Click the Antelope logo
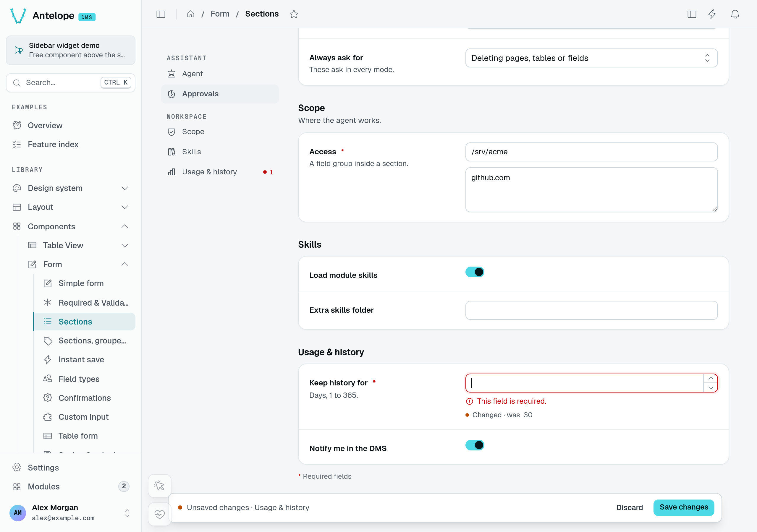The height and width of the screenshot is (532, 757). tap(18, 16)
